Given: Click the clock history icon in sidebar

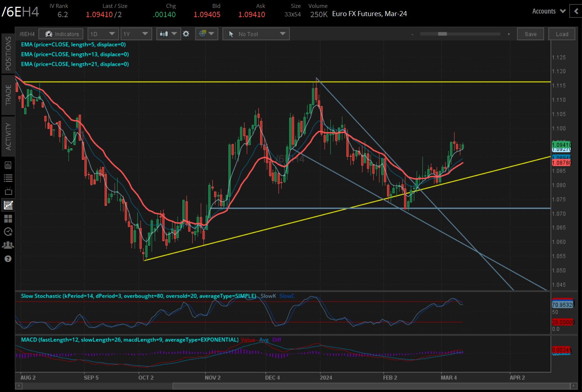Looking at the screenshot, I should pos(8,232).
